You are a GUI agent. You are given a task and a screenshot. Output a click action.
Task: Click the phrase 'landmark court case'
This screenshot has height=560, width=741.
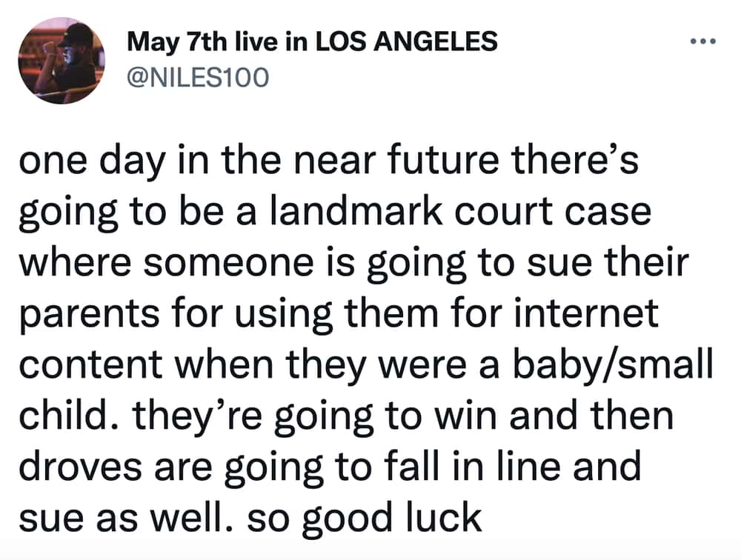[x=460, y=211]
